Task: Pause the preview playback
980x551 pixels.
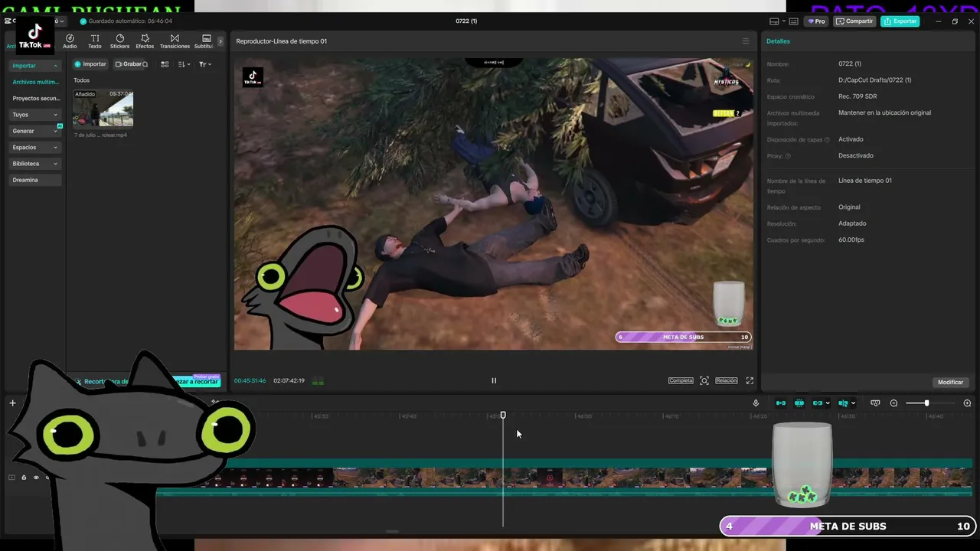Action: click(494, 380)
